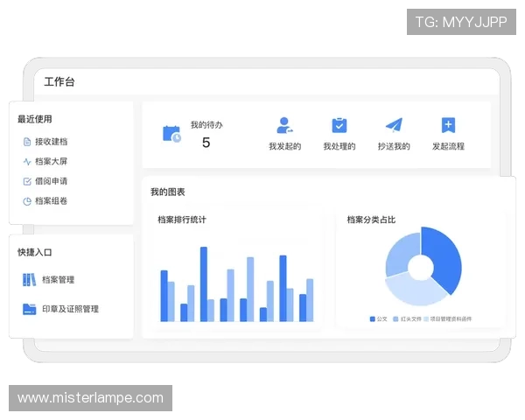Click the 我处理的 clipboard icon
The height and width of the screenshot is (420, 525).
339,126
